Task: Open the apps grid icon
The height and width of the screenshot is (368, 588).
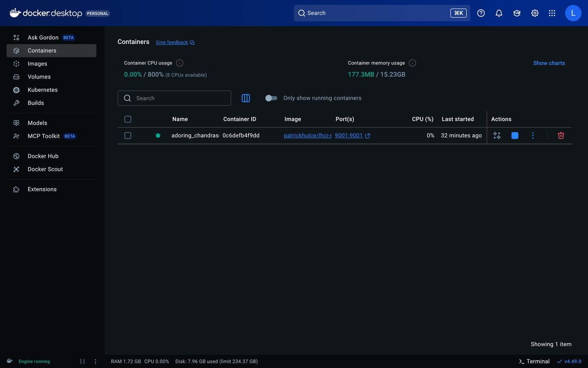Action: click(552, 13)
